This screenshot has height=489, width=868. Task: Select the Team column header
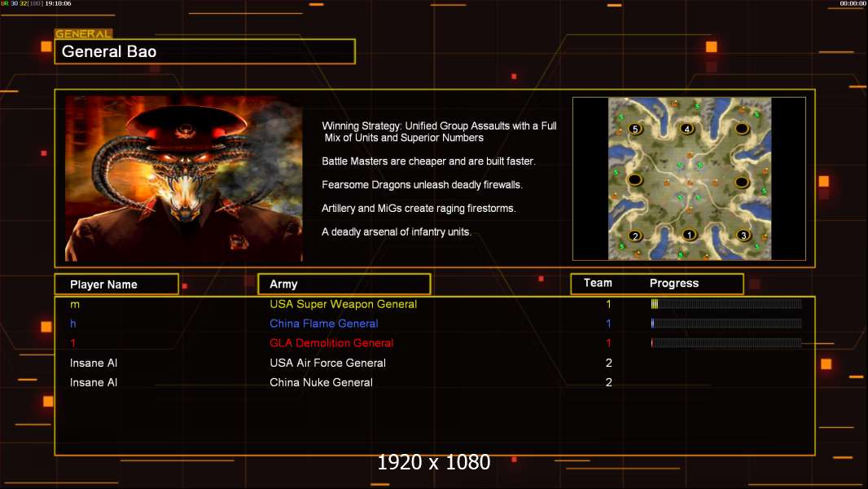tap(598, 283)
